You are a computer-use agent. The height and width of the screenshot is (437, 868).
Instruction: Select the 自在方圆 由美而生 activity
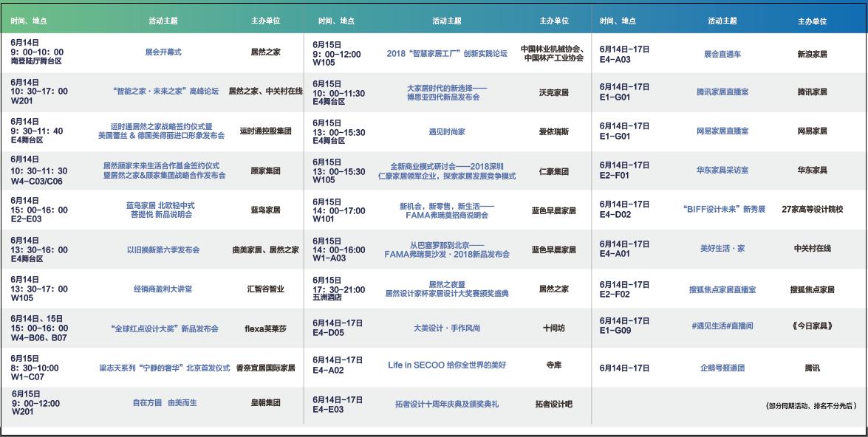(165, 403)
